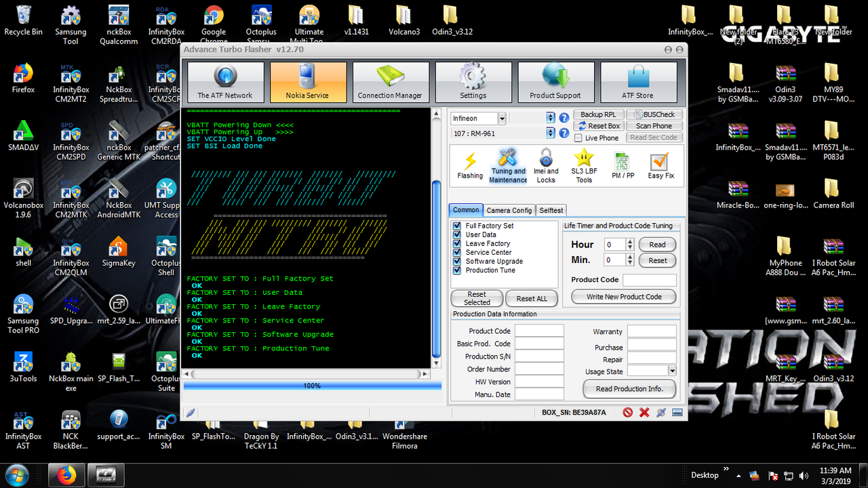Select the Nokia Service module

pyautogui.click(x=308, y=83)
